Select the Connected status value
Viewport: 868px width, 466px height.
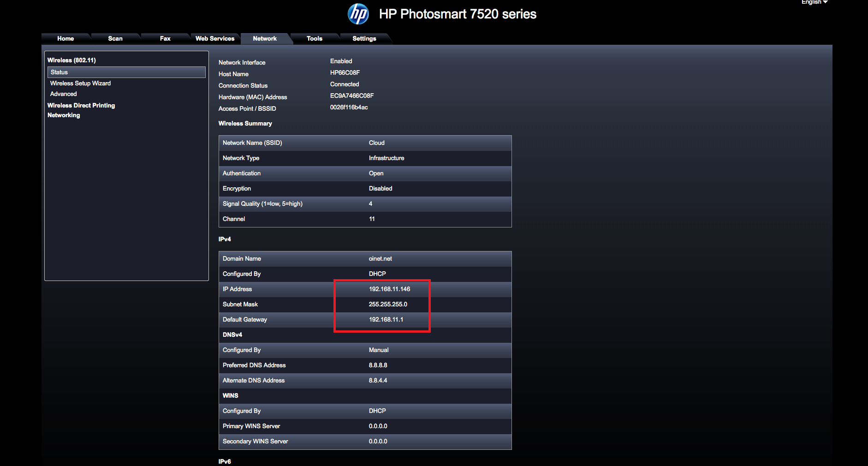(345, 84)
